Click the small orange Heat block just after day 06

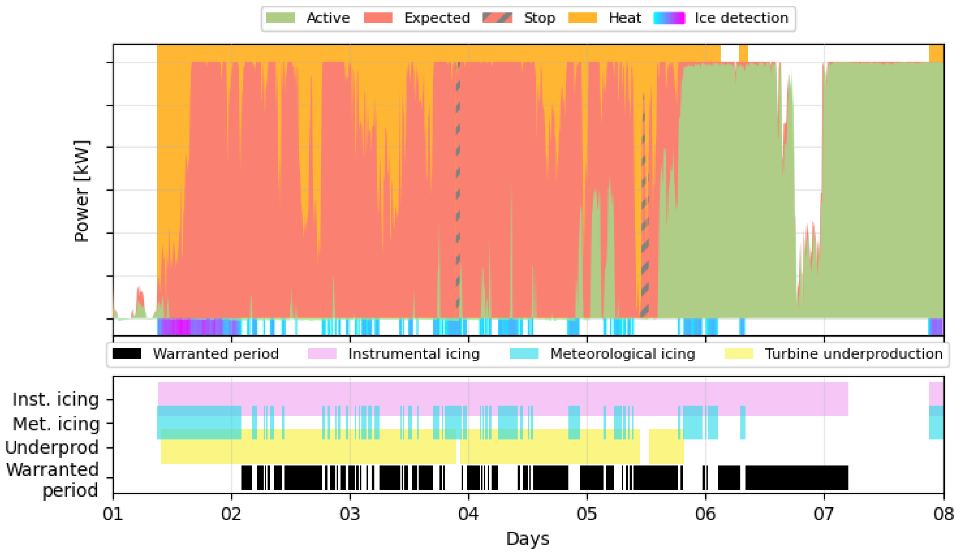coord(743,54)
